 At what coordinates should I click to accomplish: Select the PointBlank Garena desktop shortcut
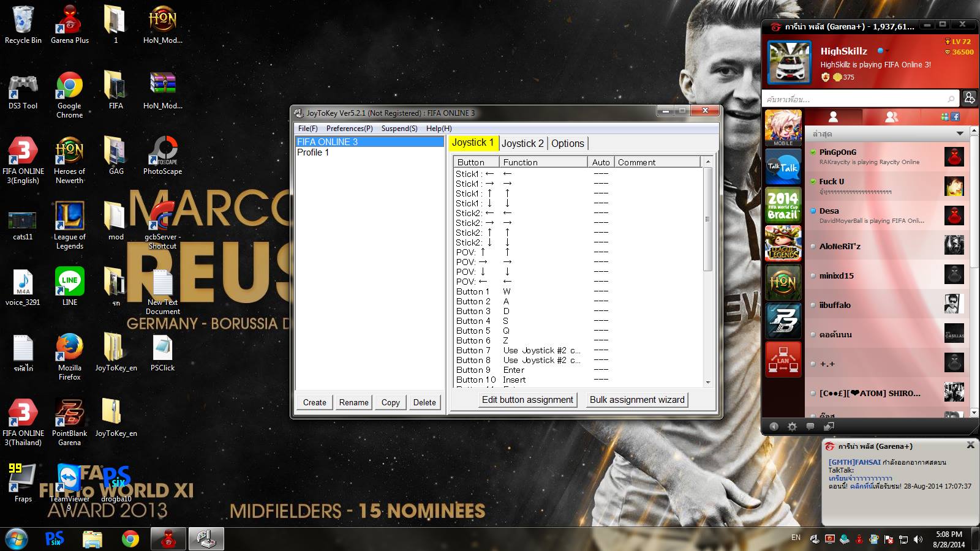[x=70, y=422]
